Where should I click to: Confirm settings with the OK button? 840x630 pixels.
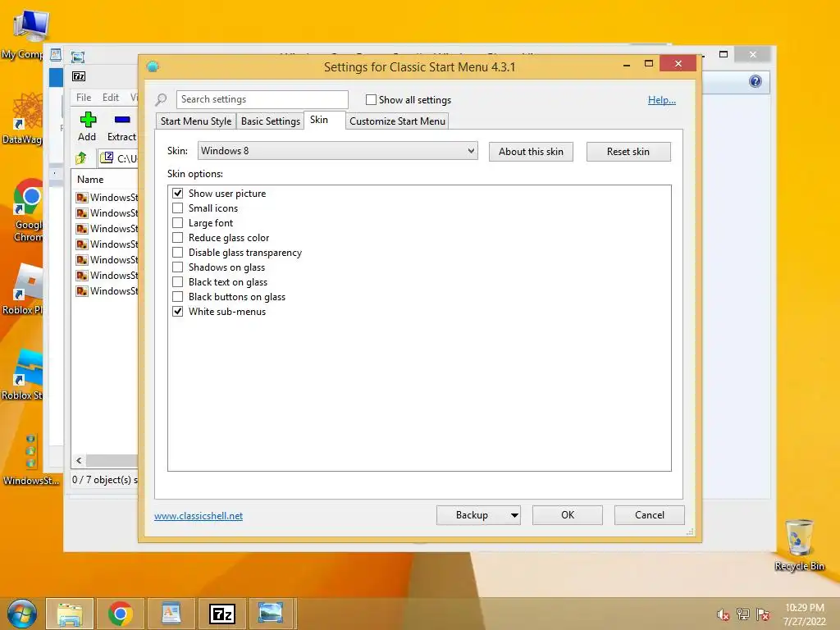(x=568, y=515)
